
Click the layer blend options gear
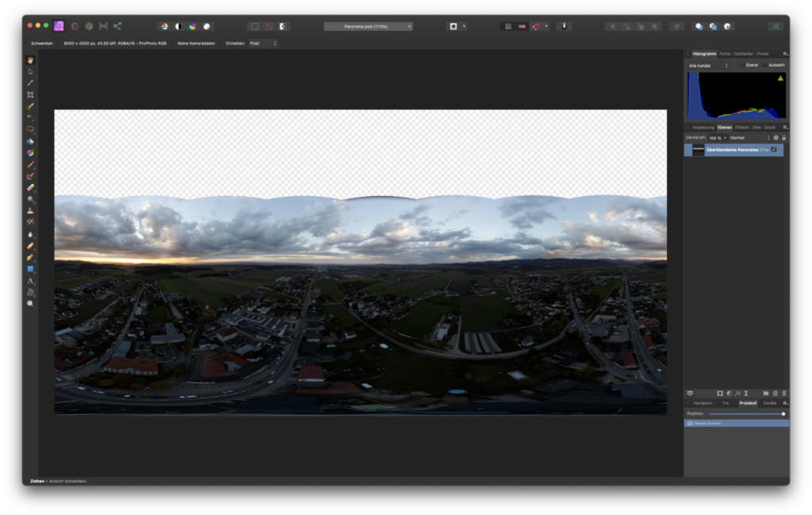coord(776,138)
